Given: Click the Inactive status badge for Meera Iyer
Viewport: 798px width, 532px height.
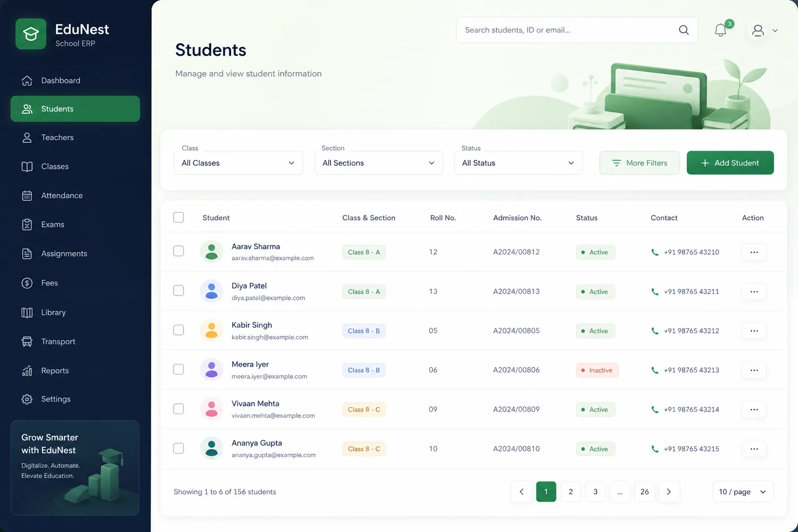Looking at the screenshot, I should [x=597, y=370].
